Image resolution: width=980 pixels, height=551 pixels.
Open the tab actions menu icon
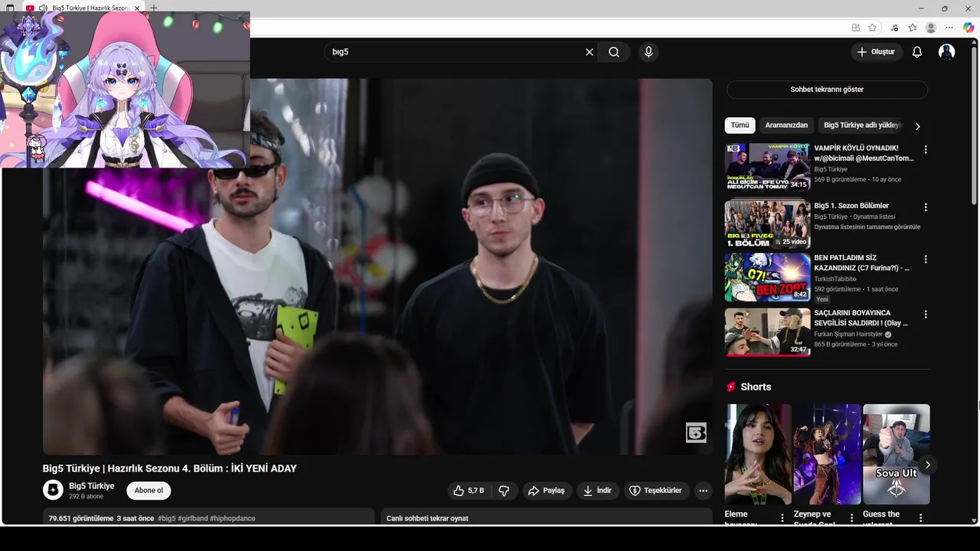pos(10,8)
